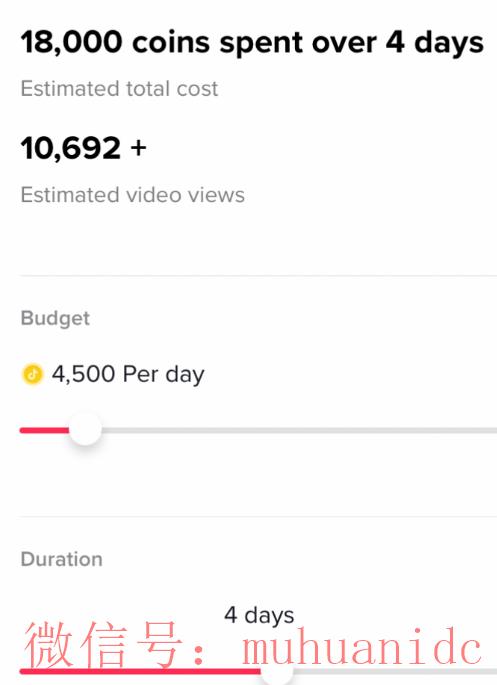Image resolution: width=497 pixels, height=685 pixels.
Task: Click the Duration section label
Action: coord(62,559)
